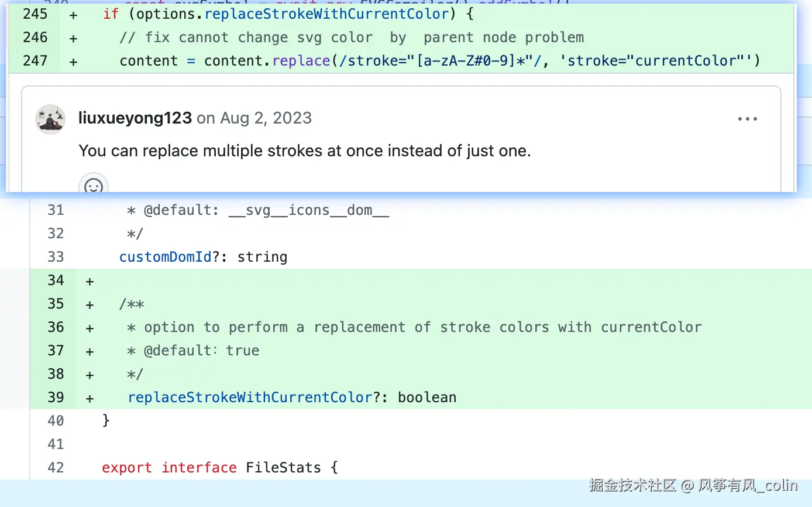Click the customDomId property name
Viewport: 812px width, 507px height.
165,257
